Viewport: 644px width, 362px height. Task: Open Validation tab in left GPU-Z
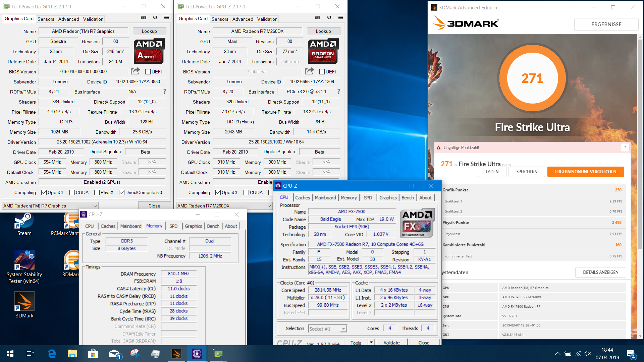93,19
